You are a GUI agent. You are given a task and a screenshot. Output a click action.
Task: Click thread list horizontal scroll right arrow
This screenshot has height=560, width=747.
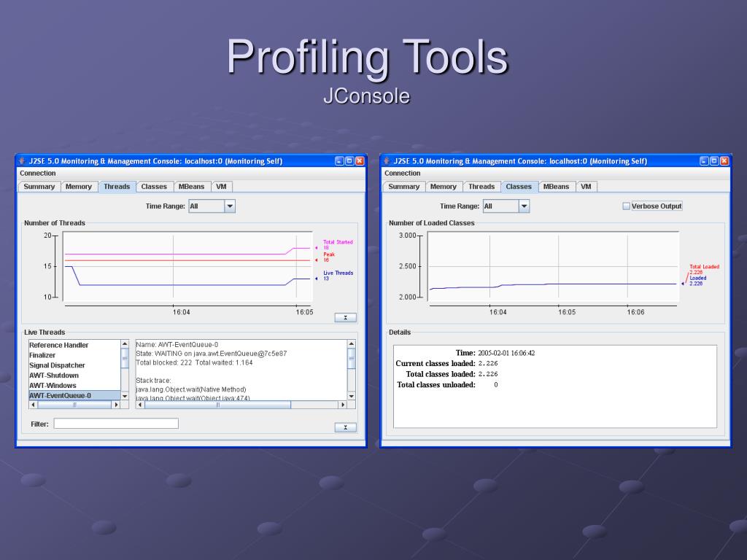[x=116, y=405]
